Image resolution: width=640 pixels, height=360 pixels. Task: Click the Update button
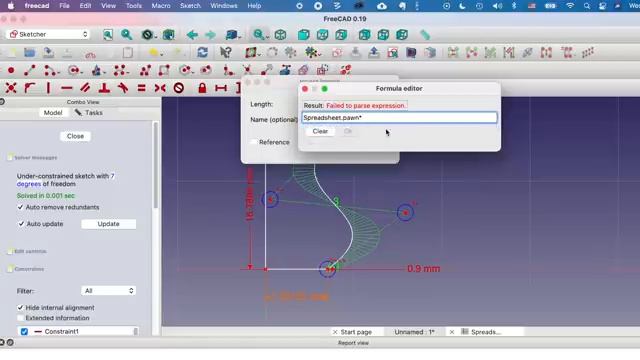click(x=109, y=224)
